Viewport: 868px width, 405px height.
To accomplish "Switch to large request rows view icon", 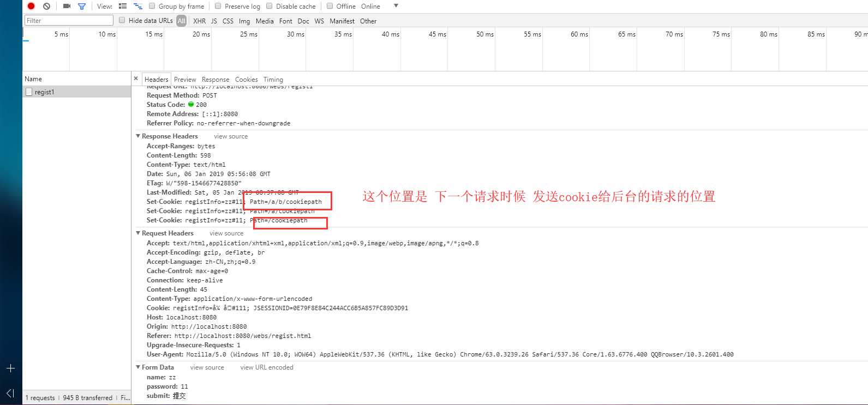I will 123,6.
